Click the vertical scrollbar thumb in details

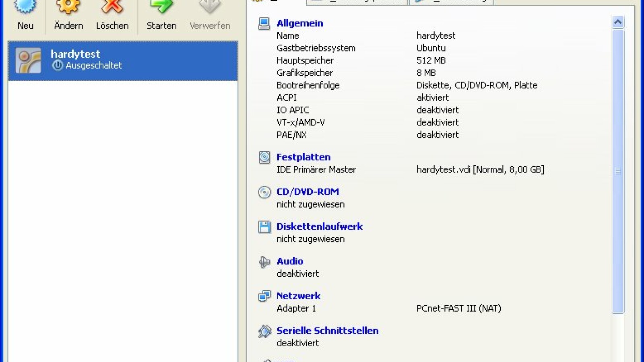(618, 171)
